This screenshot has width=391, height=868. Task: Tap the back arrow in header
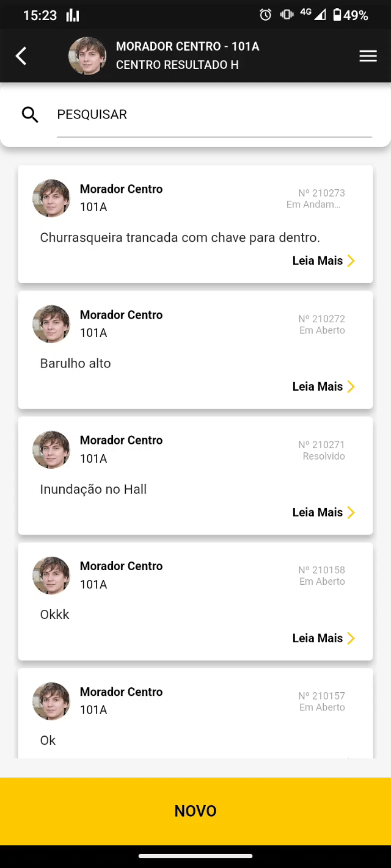(21, 56)
